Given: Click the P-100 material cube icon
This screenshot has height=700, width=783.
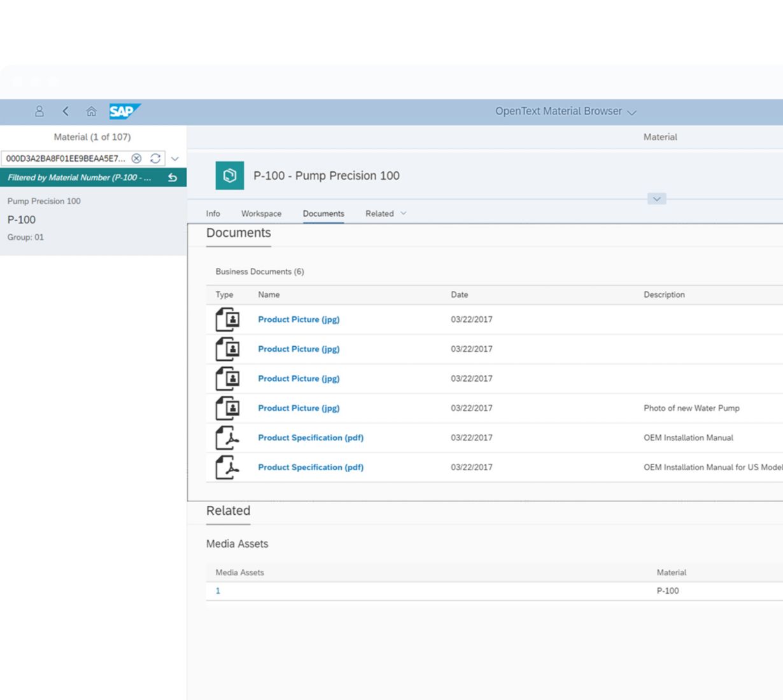Looking at the screenshot, I should 230,176.
